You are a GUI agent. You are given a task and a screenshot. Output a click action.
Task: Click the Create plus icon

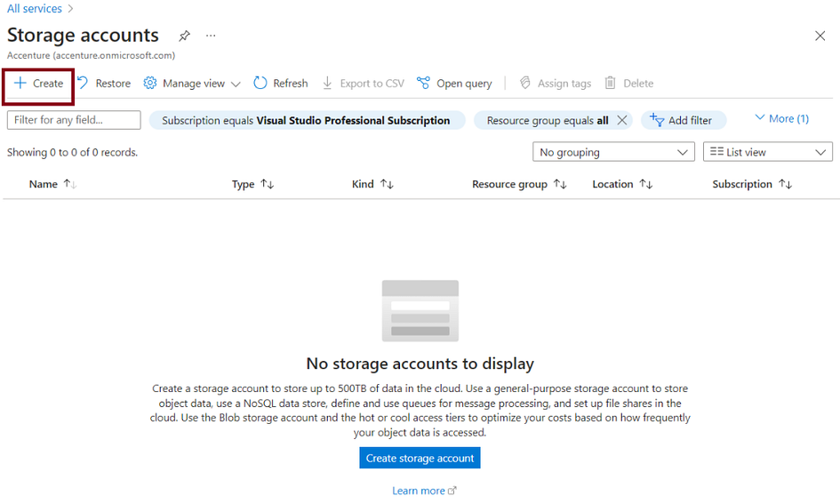(x=20, y=83)
